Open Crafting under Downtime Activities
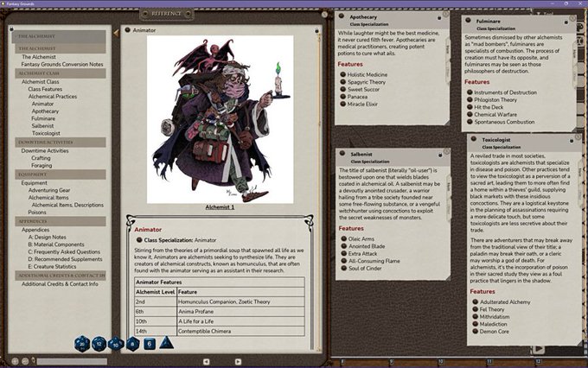588x368 pixels. click(x=41, y=158)
